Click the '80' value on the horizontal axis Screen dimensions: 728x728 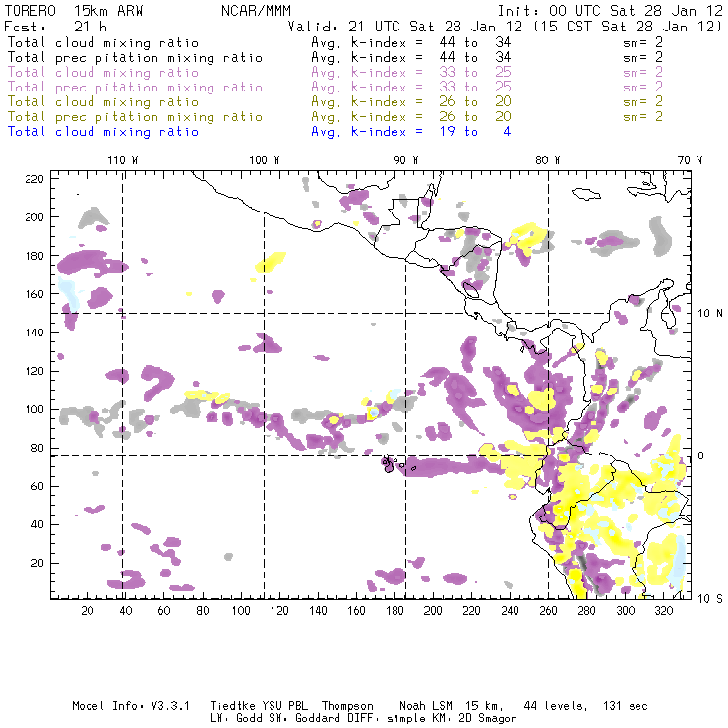click(x=203, y=611)
